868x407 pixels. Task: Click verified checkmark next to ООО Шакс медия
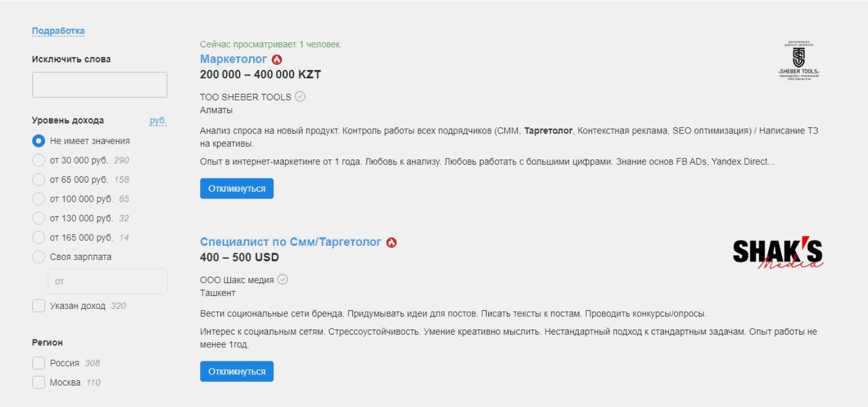tap(283, 279)
